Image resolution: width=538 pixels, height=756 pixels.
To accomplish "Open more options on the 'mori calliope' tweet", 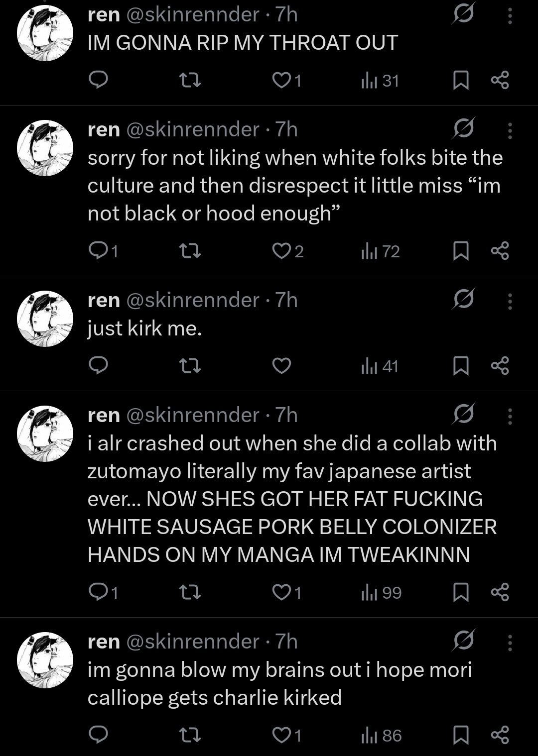I will (510, 643).
